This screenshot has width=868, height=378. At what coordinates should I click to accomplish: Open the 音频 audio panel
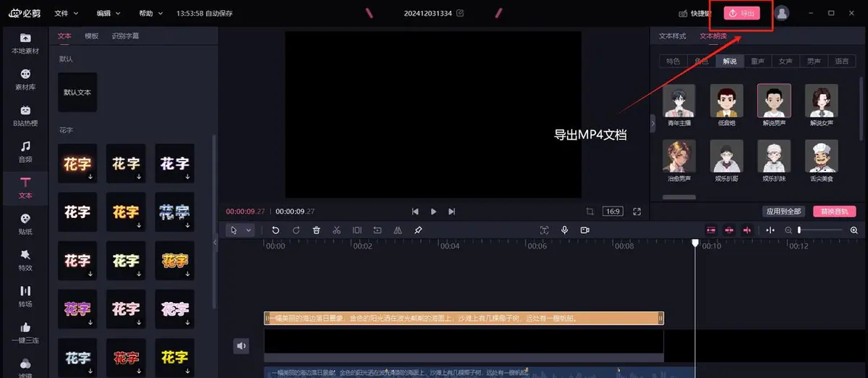(x=25, y=152)
